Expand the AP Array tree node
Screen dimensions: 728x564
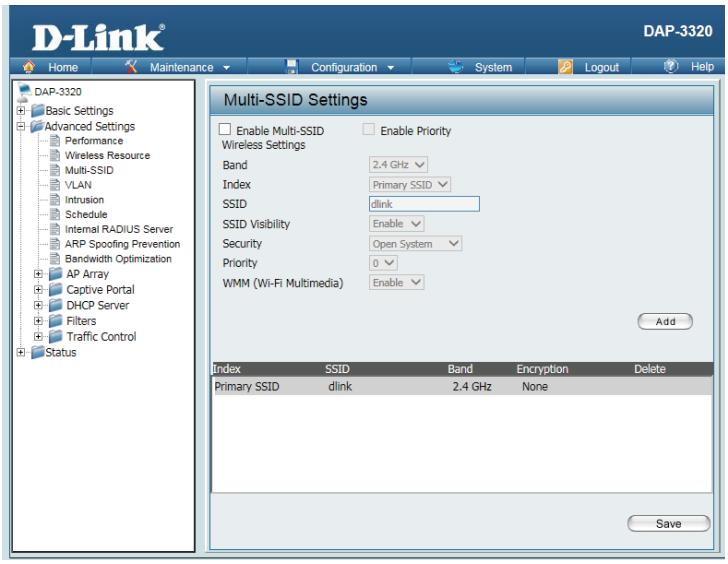point(39,274)
